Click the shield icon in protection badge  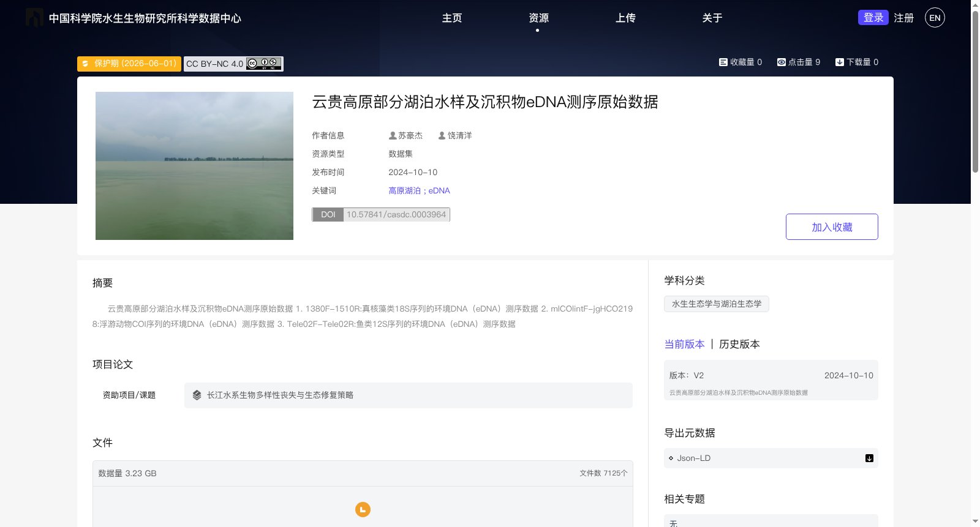tap(86, 64)
